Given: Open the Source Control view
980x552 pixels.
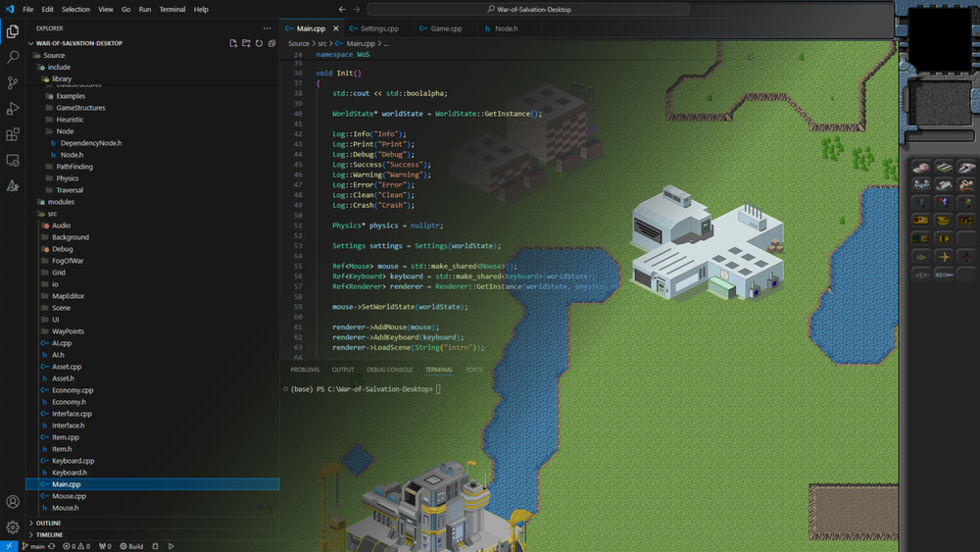Looking at the screenshot, I should 13,82.
